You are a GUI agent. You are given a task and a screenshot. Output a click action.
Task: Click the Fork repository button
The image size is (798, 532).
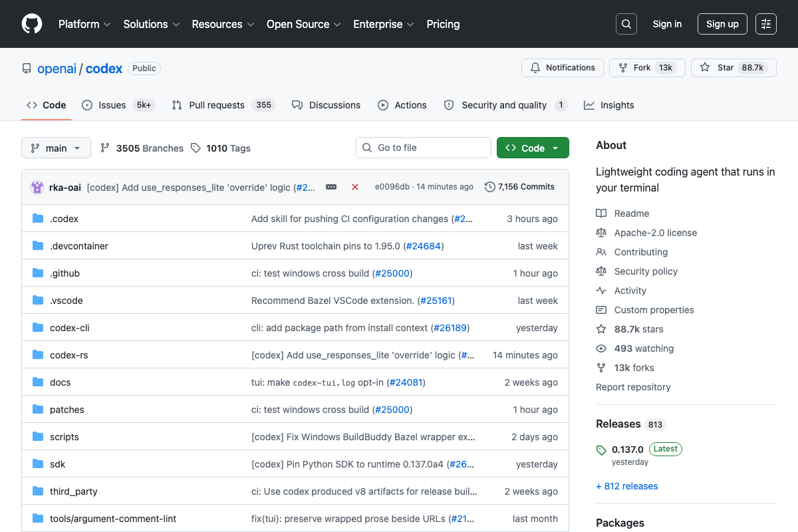(x=647, y=68)
